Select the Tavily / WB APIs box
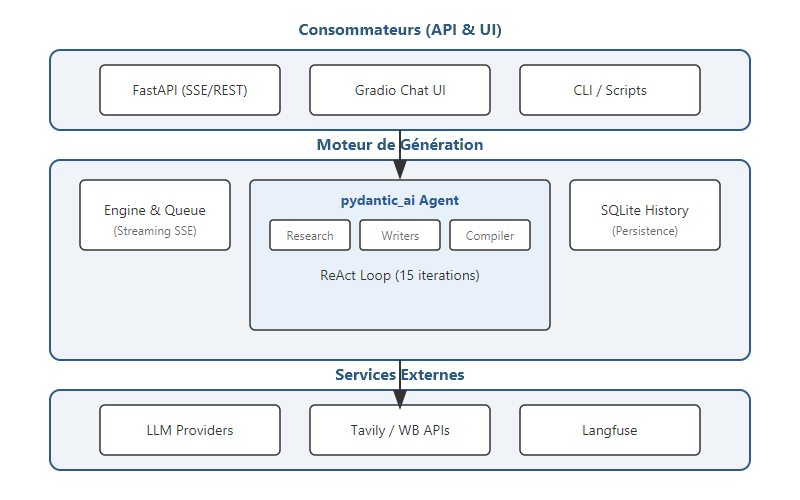Viewport: 800px width, 500px height. 400,430
